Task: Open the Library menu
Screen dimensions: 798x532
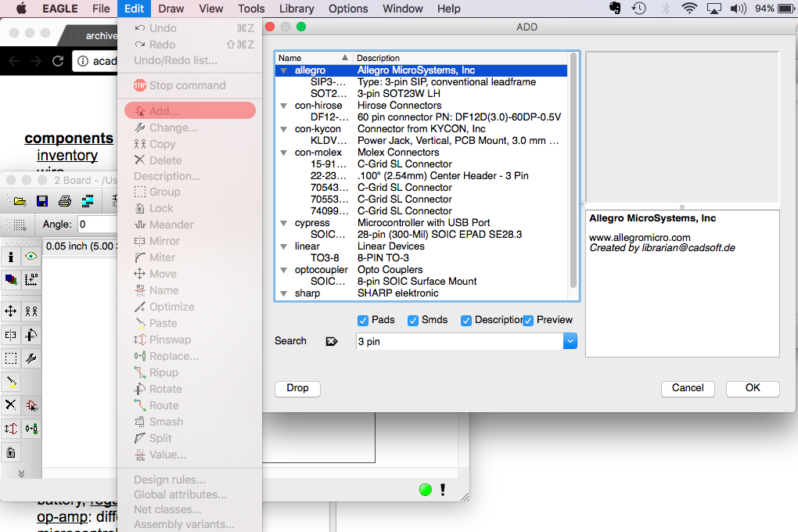Action: [x=297, y=9]
